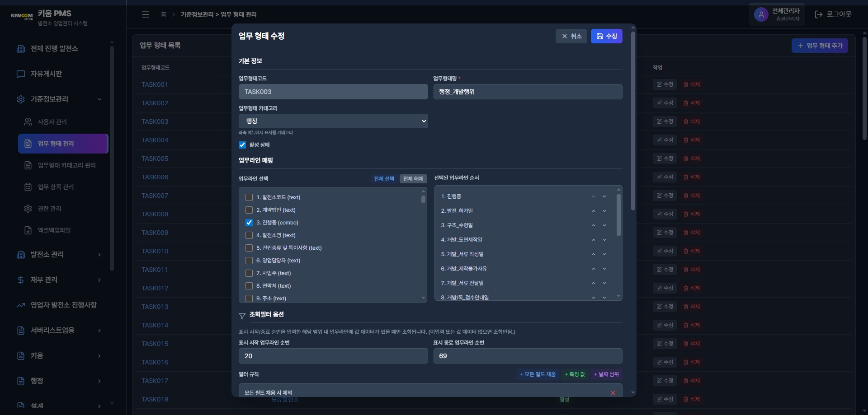Add a 모든 필드 채움 filter rule
Screen dimensions: 868x415
coord(538,374)
